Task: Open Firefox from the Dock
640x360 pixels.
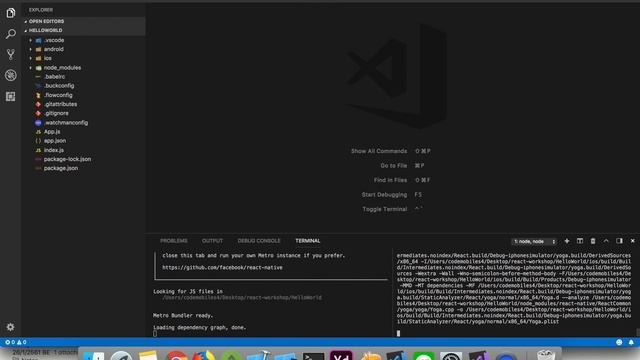Action: click(204, 356)
